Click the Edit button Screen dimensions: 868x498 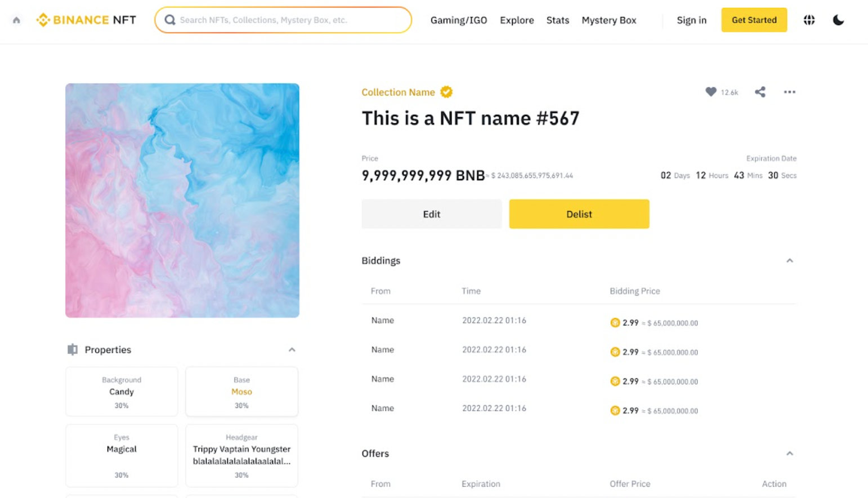coord(431,214)
